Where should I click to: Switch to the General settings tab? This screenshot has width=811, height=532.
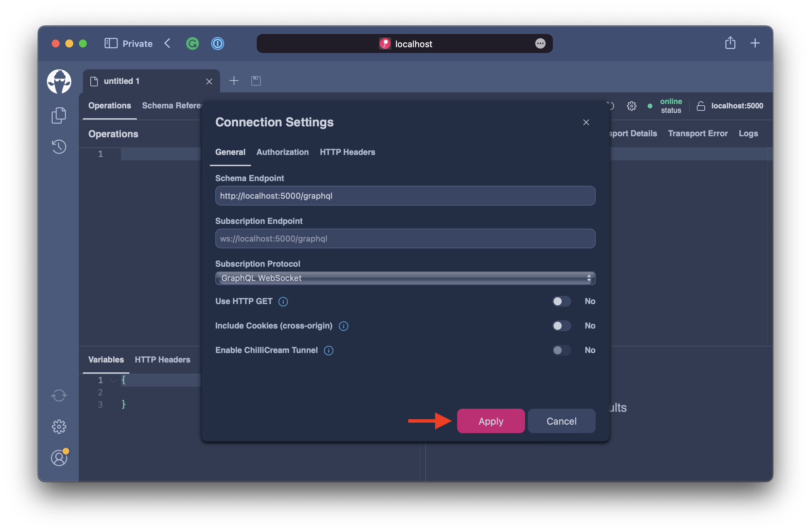pyautogui.click(x=230, y=152)
